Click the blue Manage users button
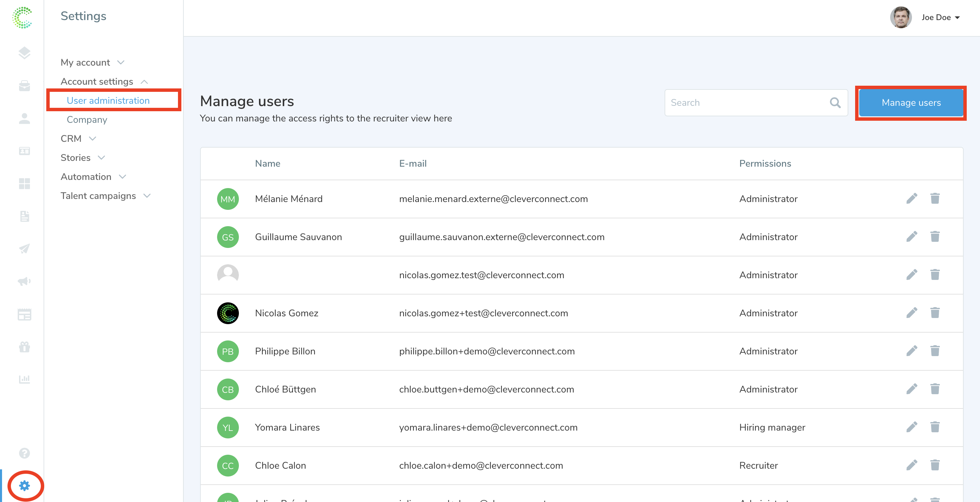Viewport: 980px width, 502px height. [911, 103]
